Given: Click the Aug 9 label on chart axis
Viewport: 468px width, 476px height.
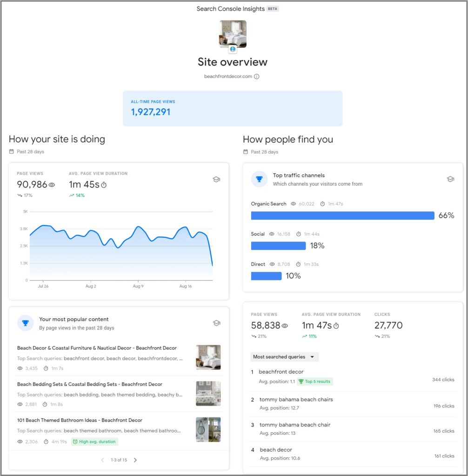Looking at the screenshot, I should pyautogui.click(x=138, y=286).
